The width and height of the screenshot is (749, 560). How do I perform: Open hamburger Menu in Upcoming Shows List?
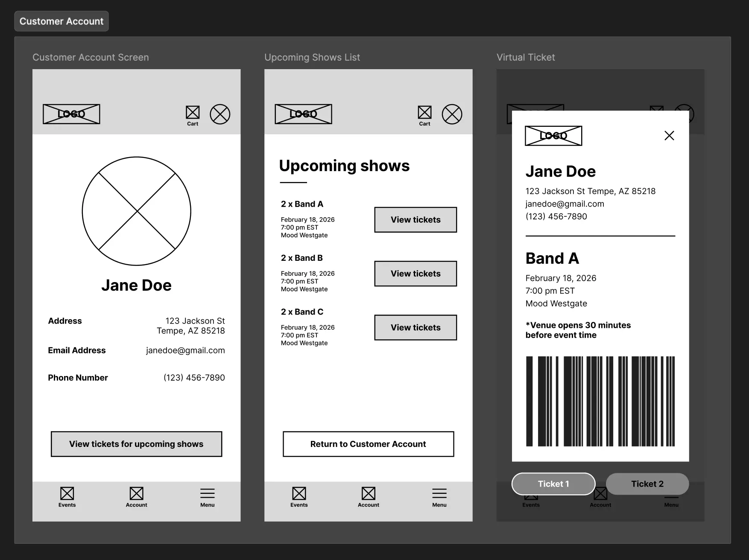click(439, 497)
